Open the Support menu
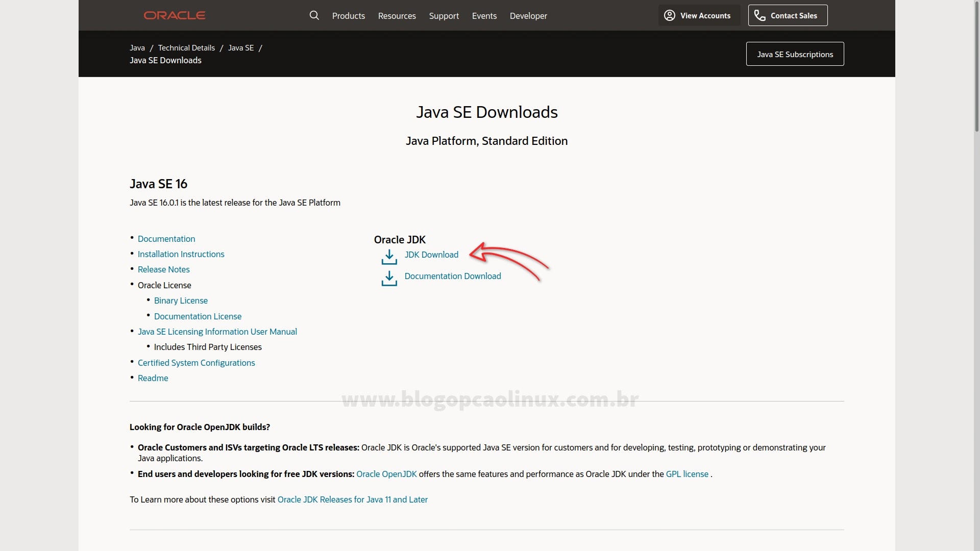The height and width of the screenshot is (551, 980). [x=444, y=16]
